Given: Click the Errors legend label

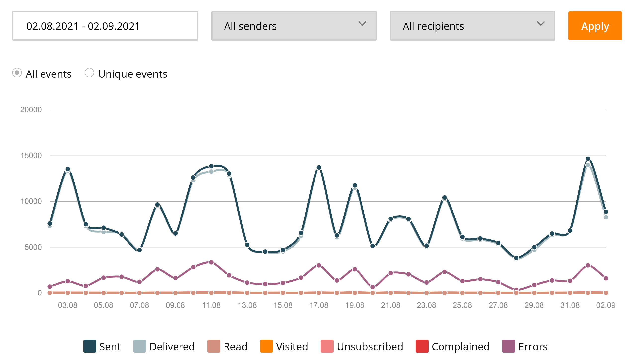Looking at the screenshot, I should pos(533,347).
